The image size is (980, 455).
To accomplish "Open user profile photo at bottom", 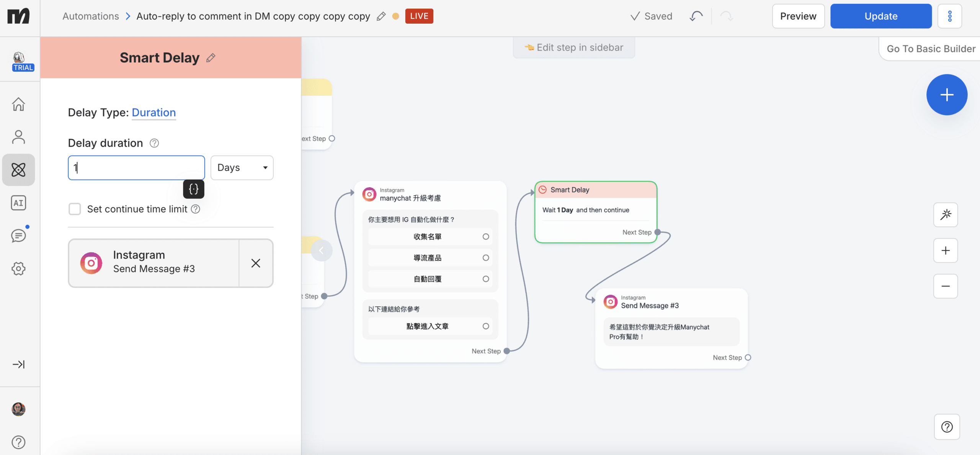I will [x=18, y=409].
